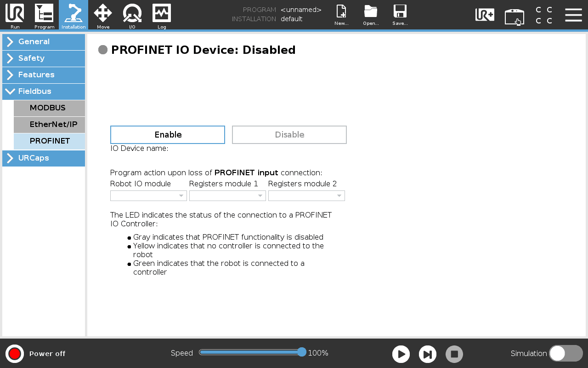Click the program name <unnamed>
588x368 pixels.
(301, 10)
